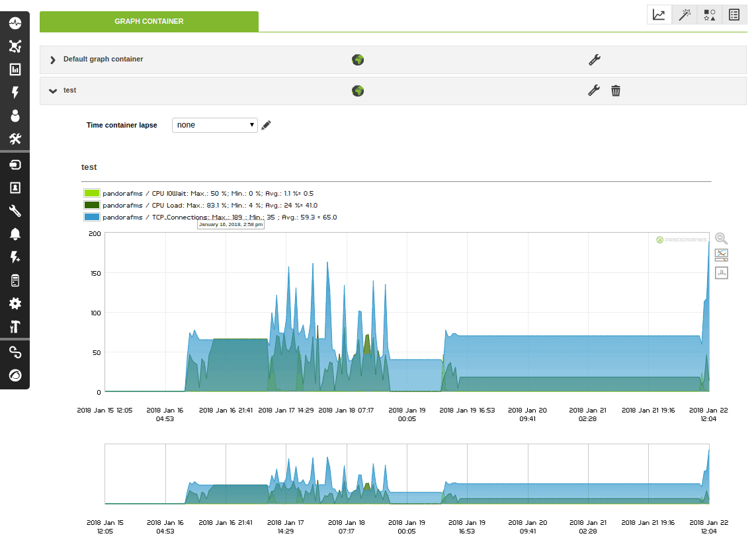Toggle the legend values ',a,' icon

coord(722,273)
